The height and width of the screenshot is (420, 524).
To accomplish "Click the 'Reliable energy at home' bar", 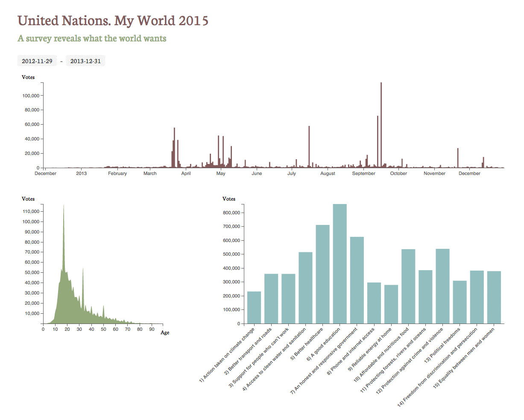I will click(391, 304).
